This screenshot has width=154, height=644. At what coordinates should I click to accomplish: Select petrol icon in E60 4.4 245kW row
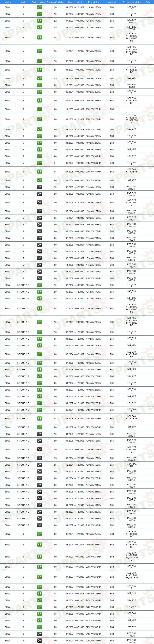pos(39,163)
